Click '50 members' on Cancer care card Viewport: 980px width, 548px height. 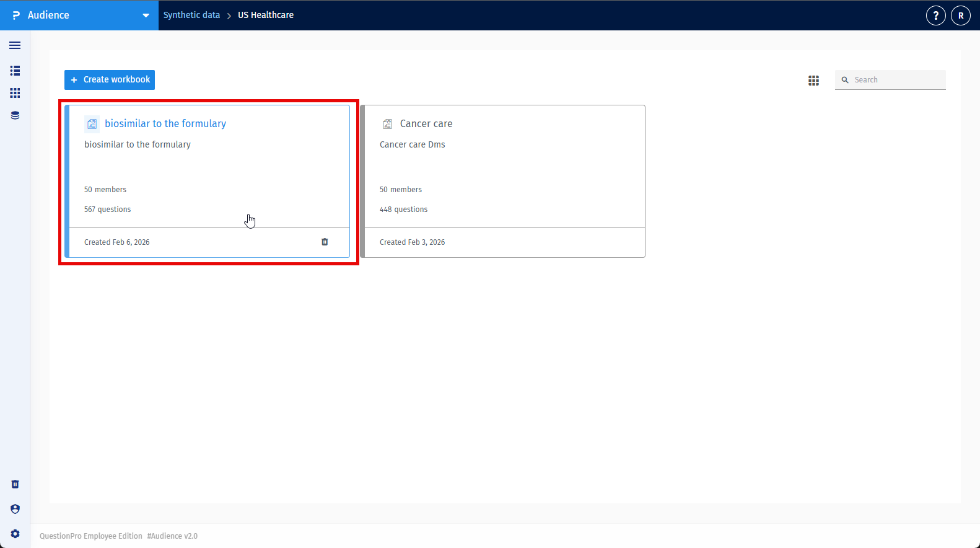click(401, 190)
